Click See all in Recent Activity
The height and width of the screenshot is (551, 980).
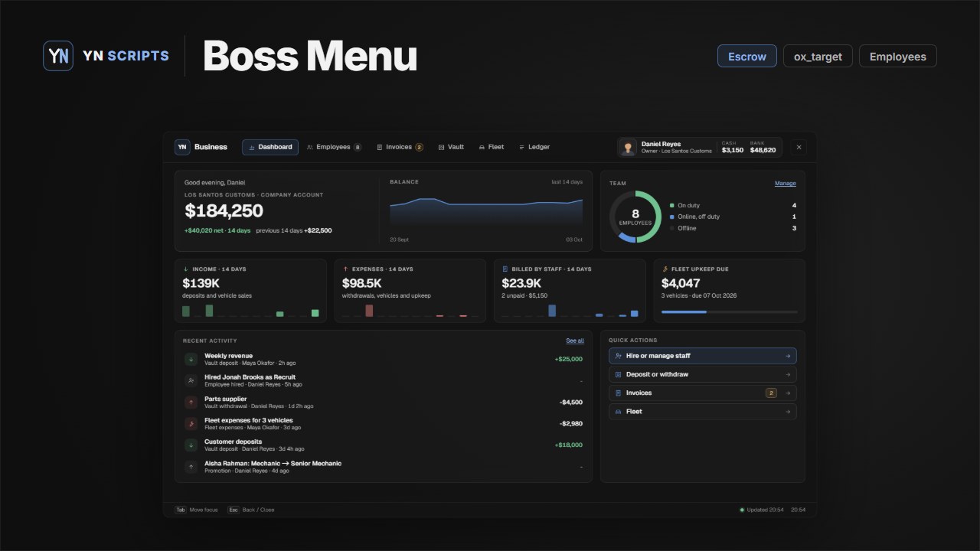575,341
